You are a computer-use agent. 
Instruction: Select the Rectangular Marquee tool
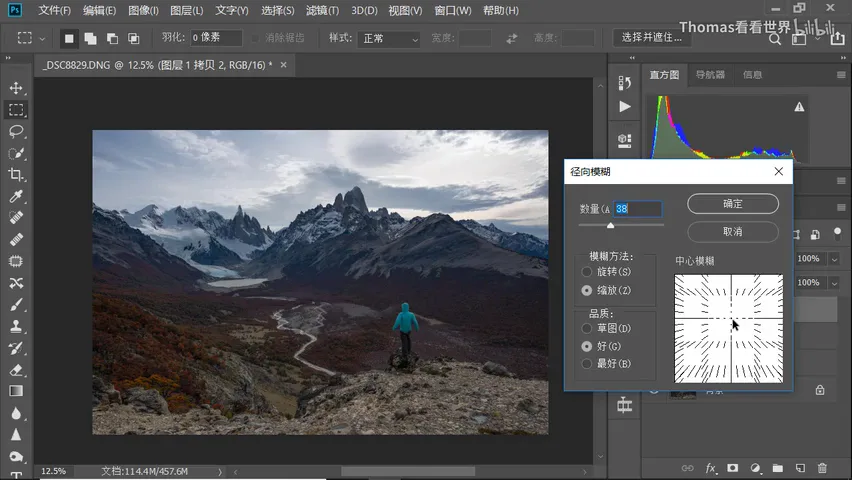(16, 110)
